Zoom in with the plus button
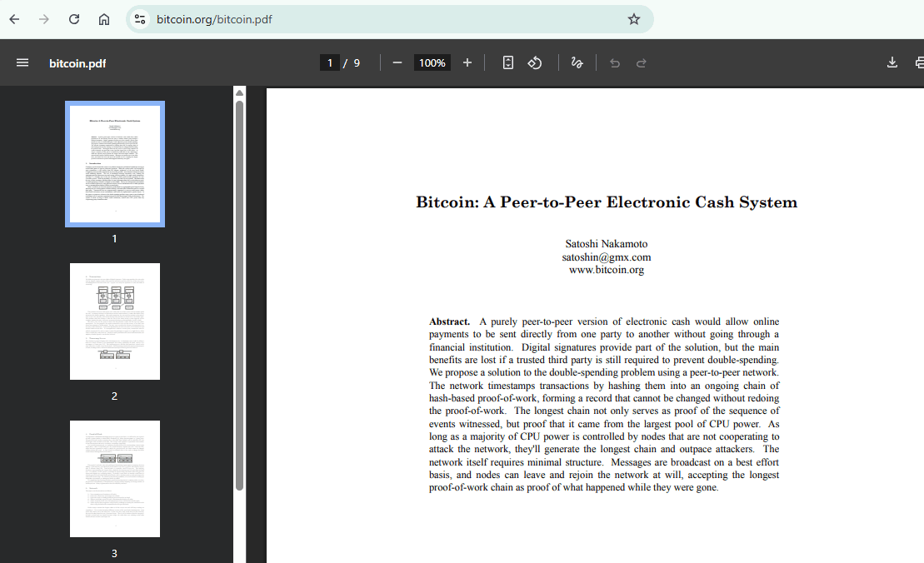Screen dimensions: 924x563 tap(467, 62)
